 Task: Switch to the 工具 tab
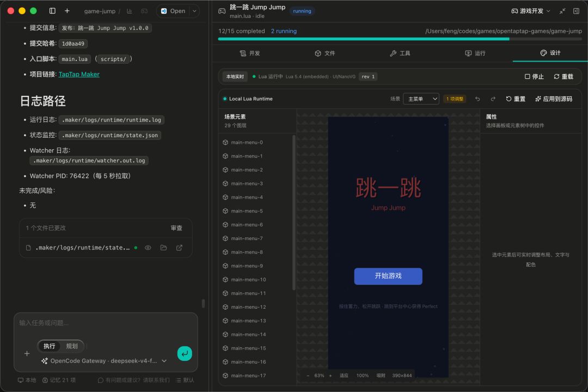(x=400, y=53)
